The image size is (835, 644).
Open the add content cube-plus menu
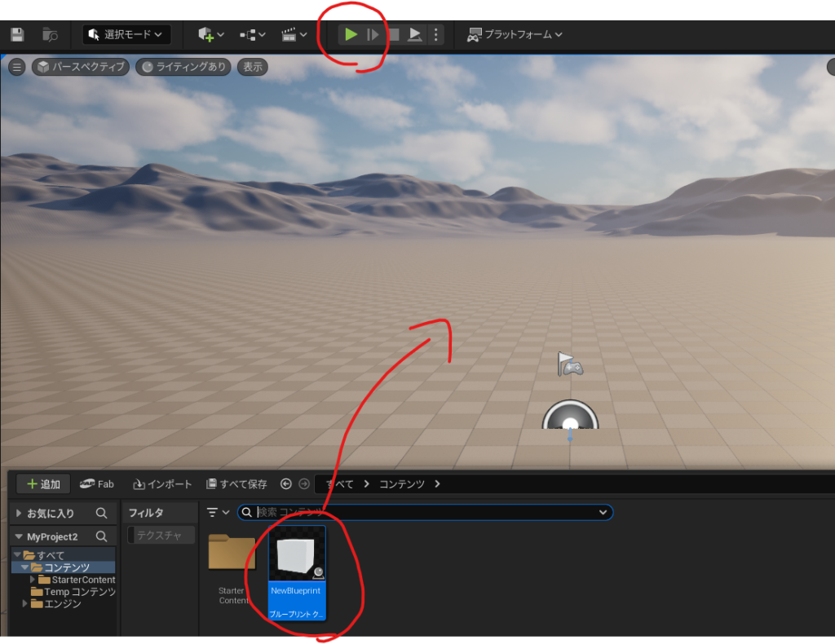(x=210, y=34)
